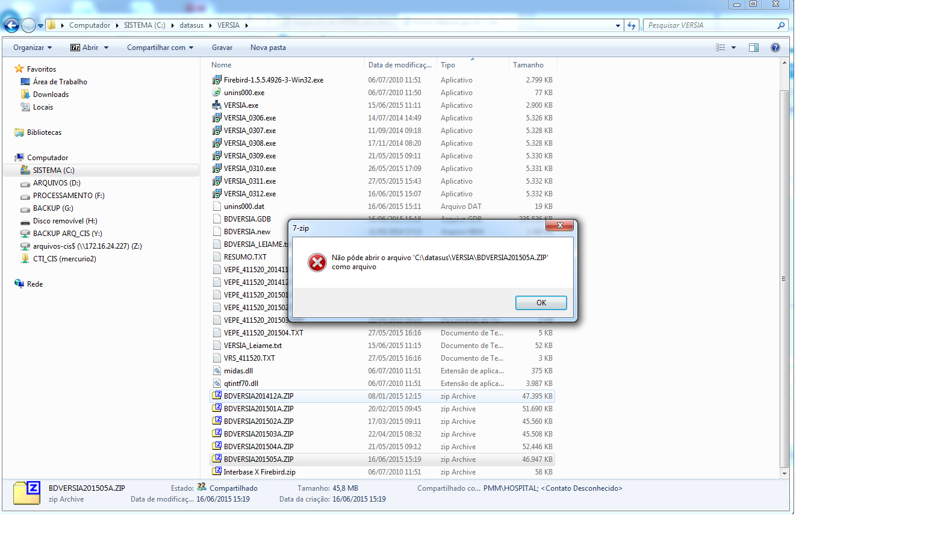
Task: Click the Pesquisar VERSIA search field
Action: [x=710, y=25]
